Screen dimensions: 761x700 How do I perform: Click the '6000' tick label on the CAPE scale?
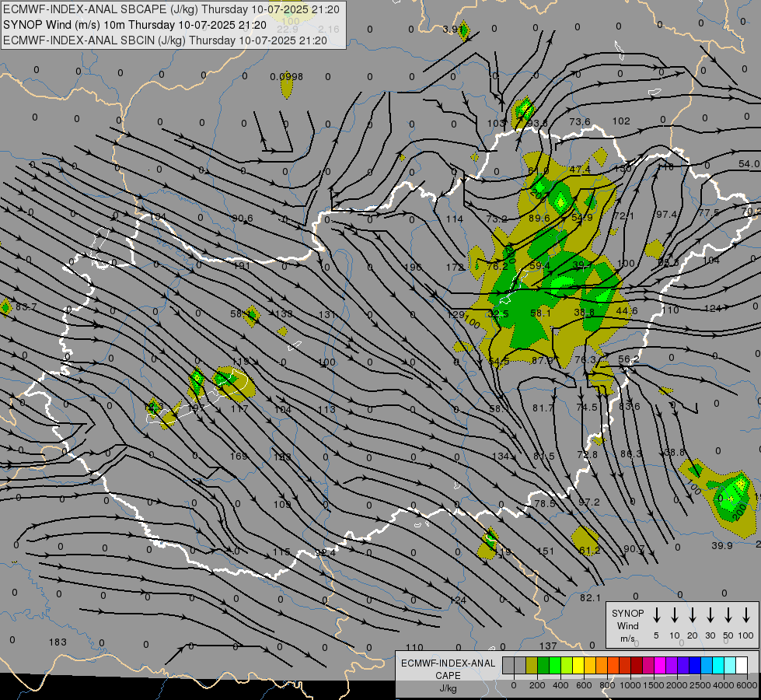click(x=746, y=685)
